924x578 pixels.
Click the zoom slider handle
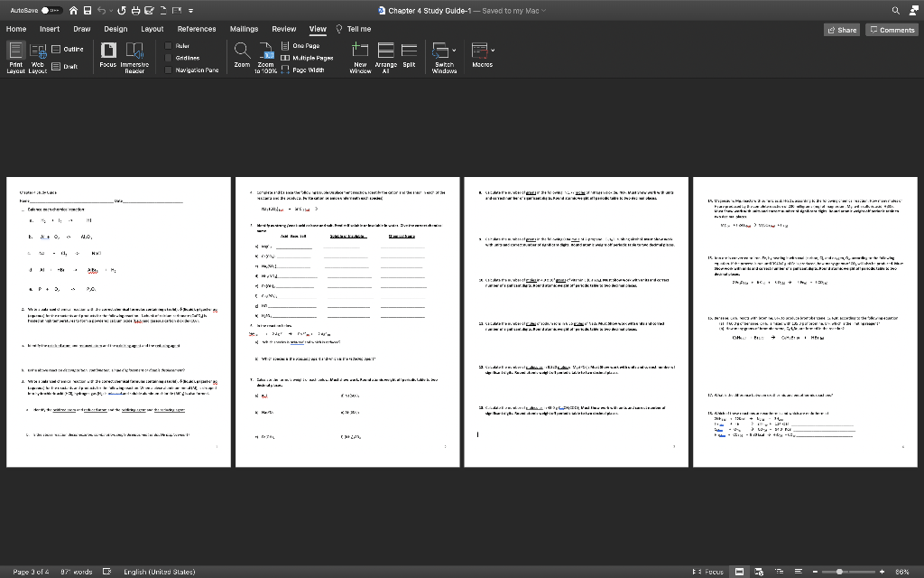coord(840,572)
